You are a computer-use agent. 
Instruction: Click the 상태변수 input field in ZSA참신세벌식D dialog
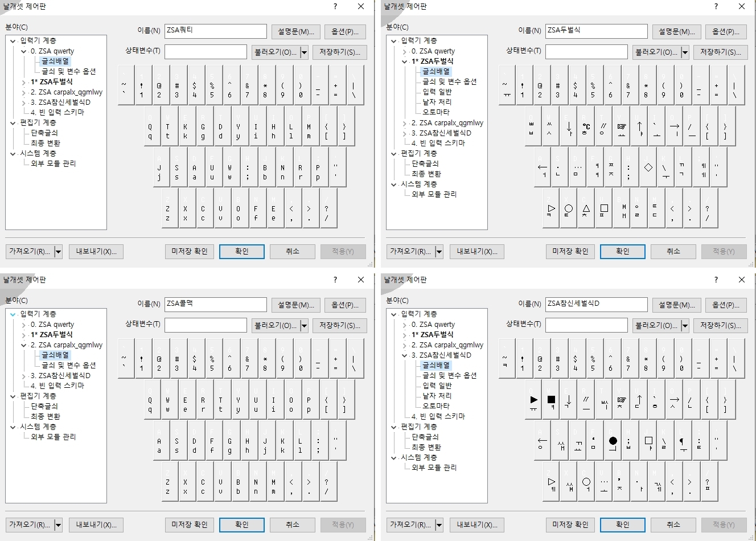click(586, 325)
